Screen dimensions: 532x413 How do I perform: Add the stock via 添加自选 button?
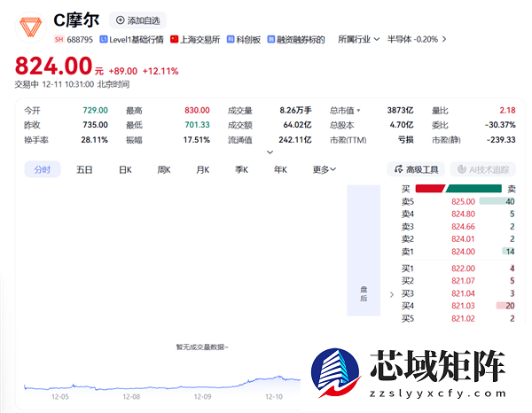click(137, 20)
